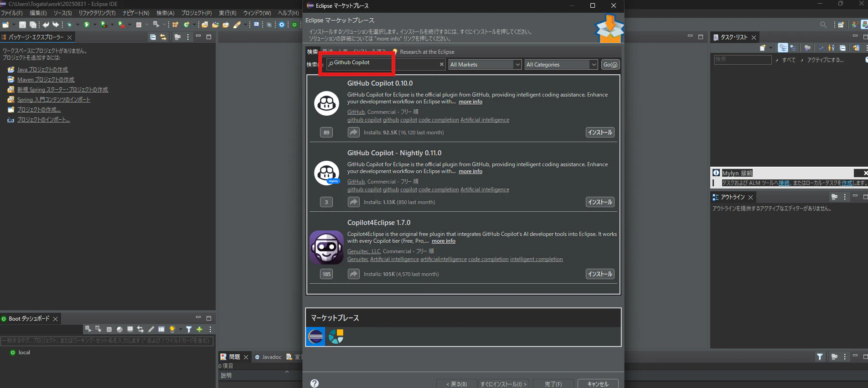The image size is (868, 388).
Task: Click the green Run button in Eclipse toolbar
Action: pyautogui.click(x=87, y=25)
